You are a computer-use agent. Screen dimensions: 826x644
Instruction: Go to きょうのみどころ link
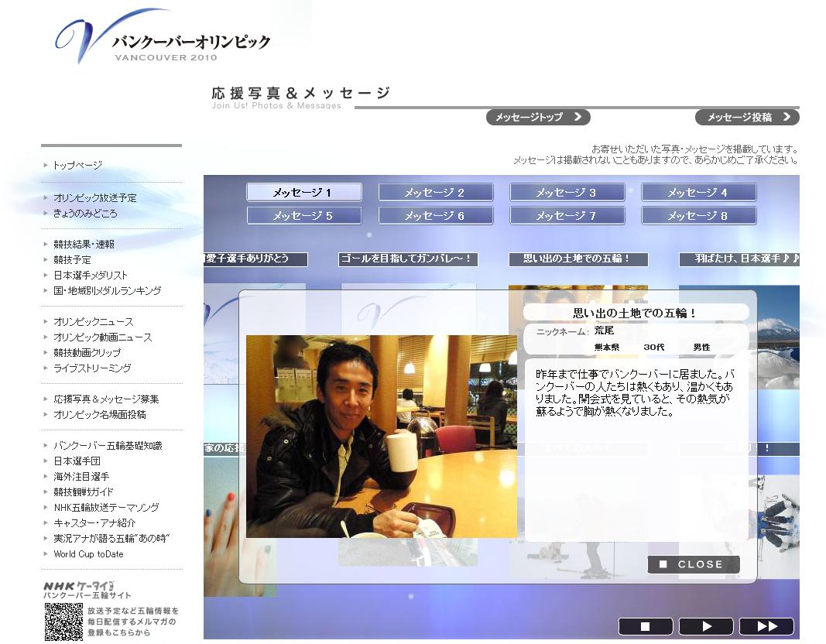[85, 214]
